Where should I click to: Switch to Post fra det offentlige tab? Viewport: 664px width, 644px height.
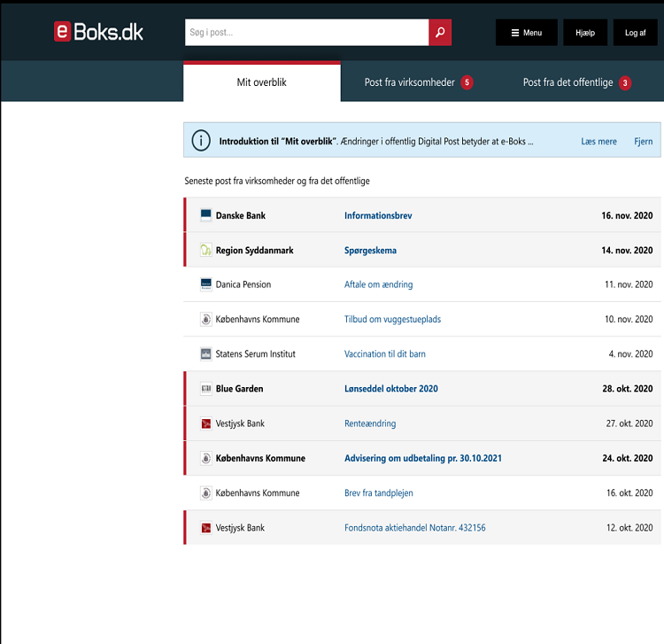pyautogui.click(x=576, y=82)
